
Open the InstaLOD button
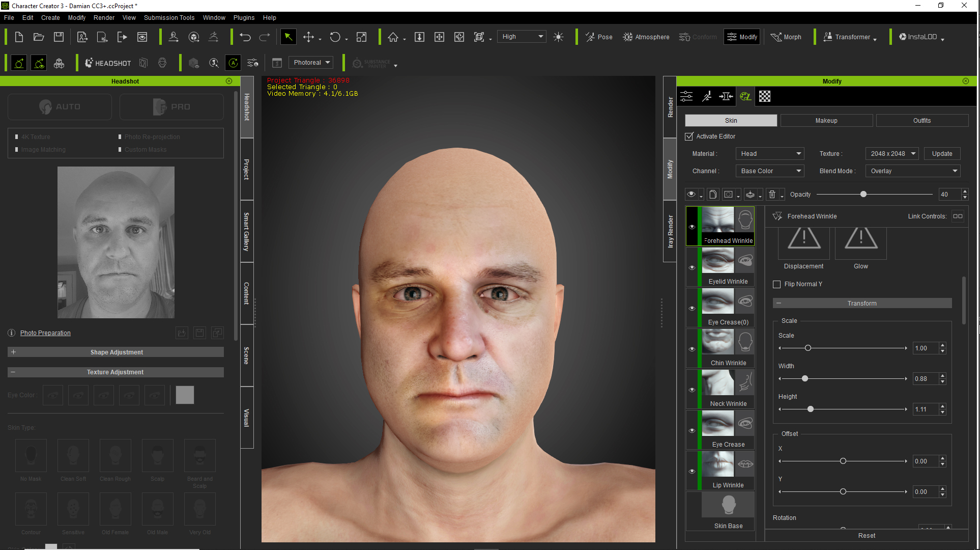[x=921, y=37]
